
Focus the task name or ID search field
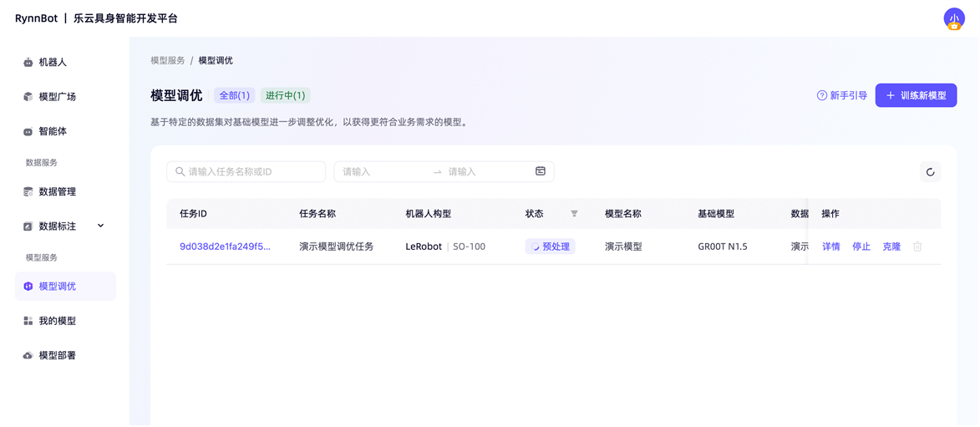coord(246,171)
